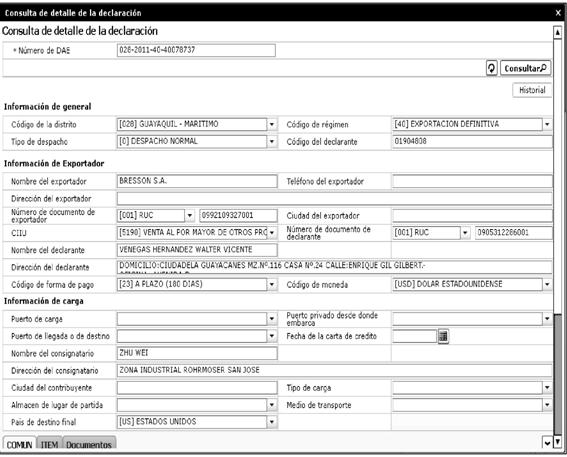
Task: Switch to the ITEM tab
Action: 50,444
